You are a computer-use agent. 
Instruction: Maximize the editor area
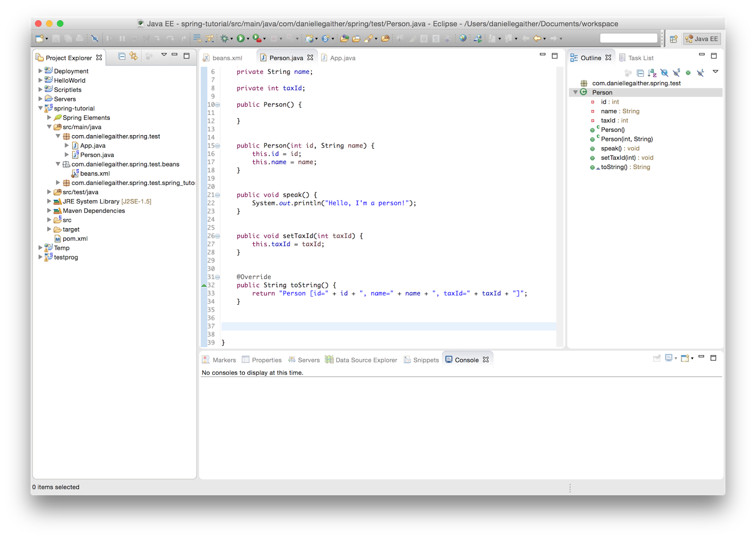(x=555, y=56)
